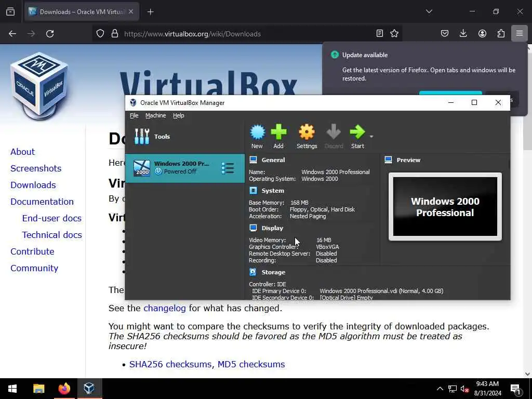Select the Windows 2000 Professional VM entry
This screenshot has width=532, height=399.
[185, 168]
